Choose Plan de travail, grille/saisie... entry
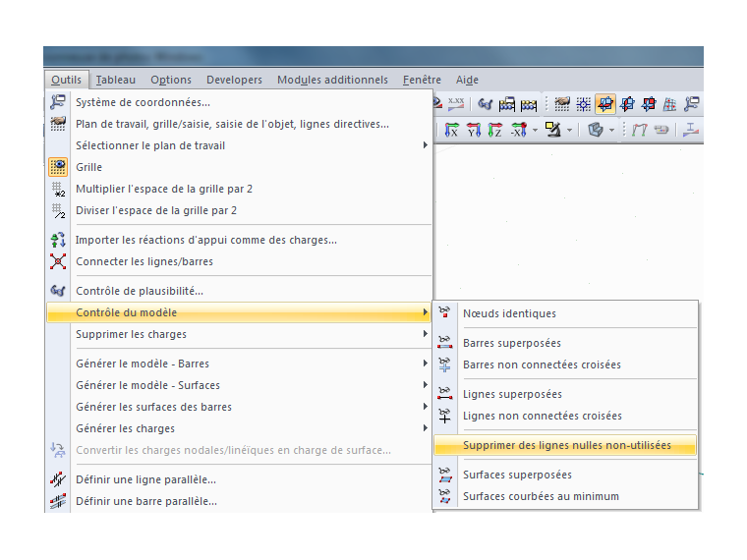747x560 pixels. [239, 124]
